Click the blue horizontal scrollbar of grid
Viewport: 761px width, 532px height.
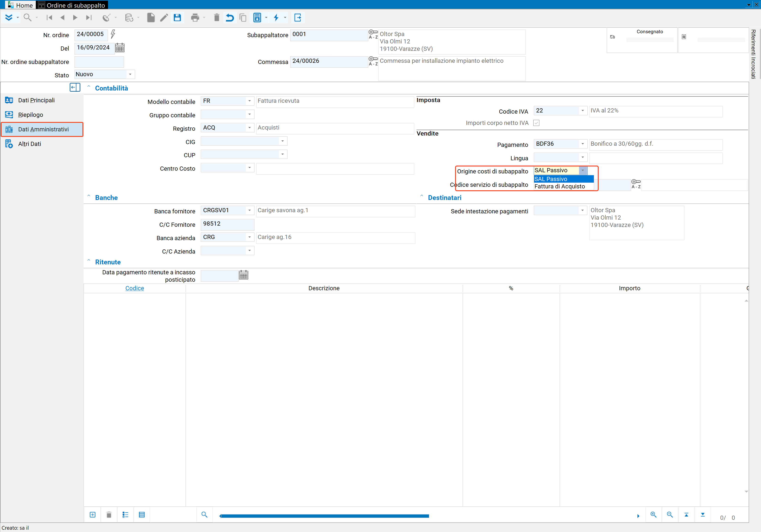[x=324, y=516]
